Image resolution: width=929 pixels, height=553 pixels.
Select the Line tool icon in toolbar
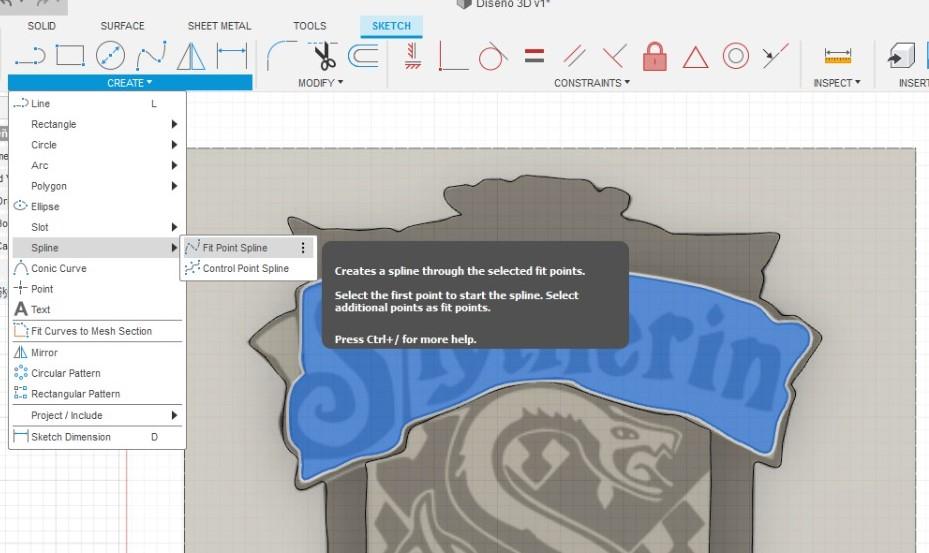(30, 56)
